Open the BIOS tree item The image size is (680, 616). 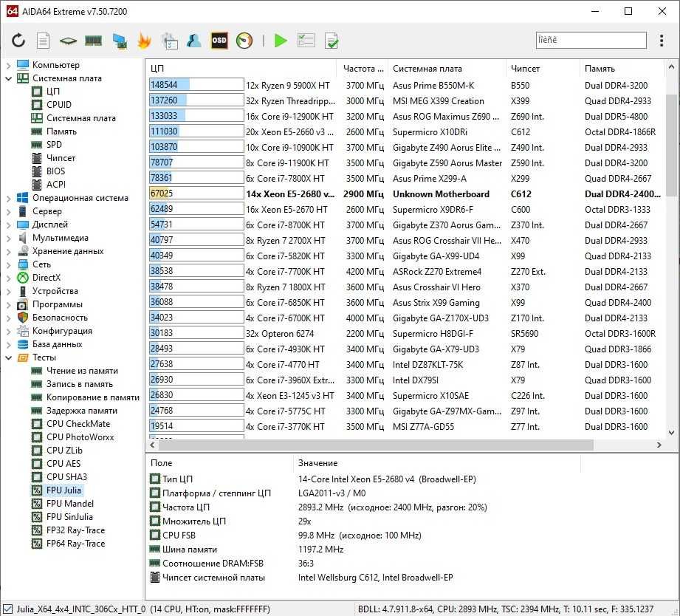coord(55,171)
